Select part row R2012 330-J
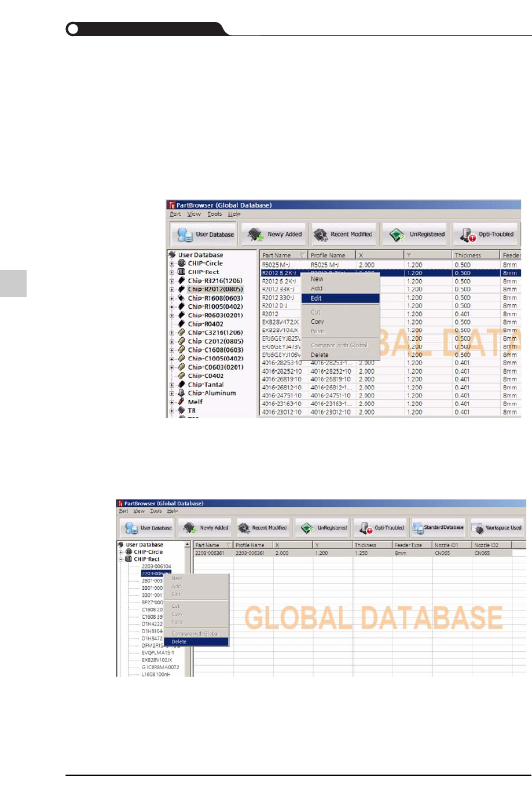 (278, 298)
